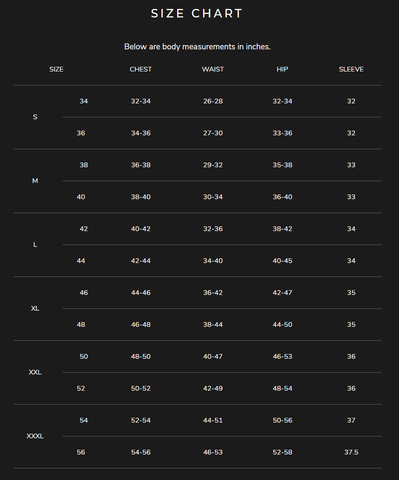Select the XXXL size label
This screenshot has height=480, width=399.
point(35,436)
